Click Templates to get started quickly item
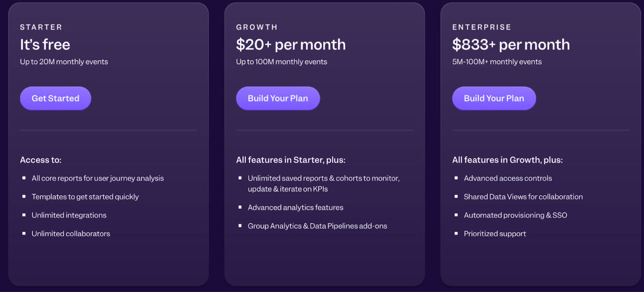 pos(85,196)
